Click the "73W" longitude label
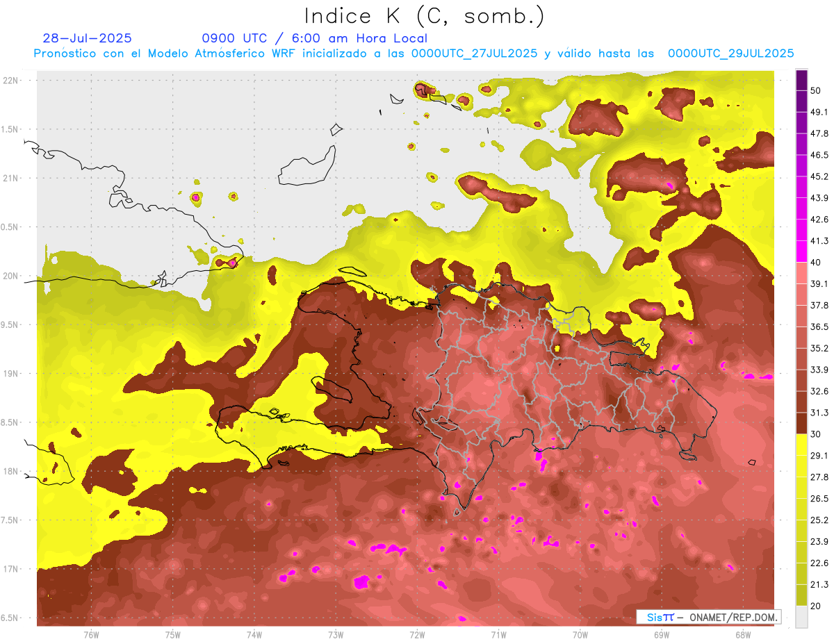 click(x=336, y=635)
